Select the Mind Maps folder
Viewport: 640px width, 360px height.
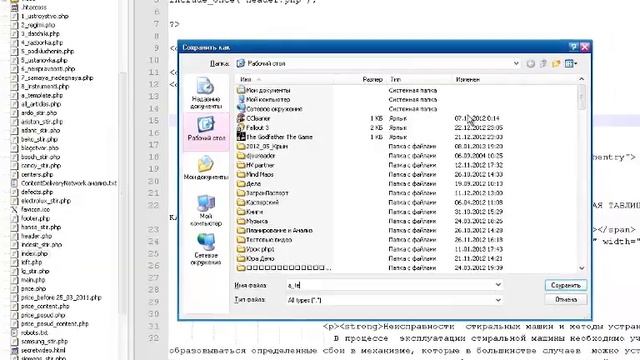point(256,174)
